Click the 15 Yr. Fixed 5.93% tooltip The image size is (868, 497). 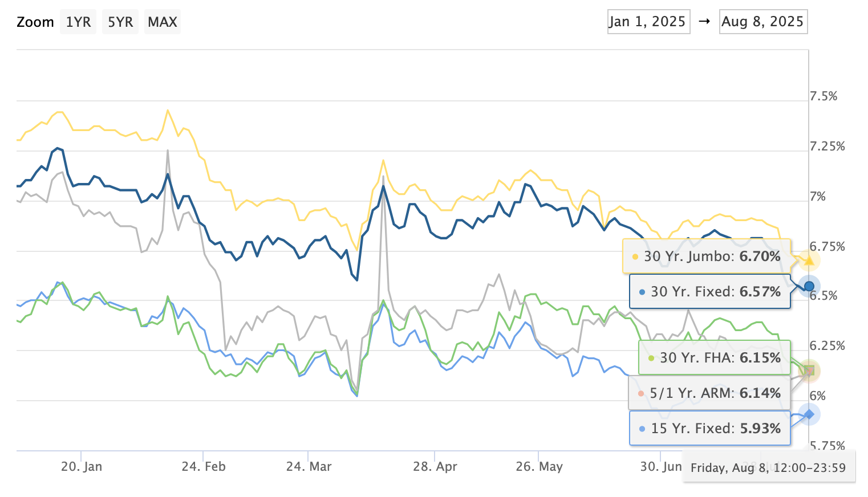(709, 429)
